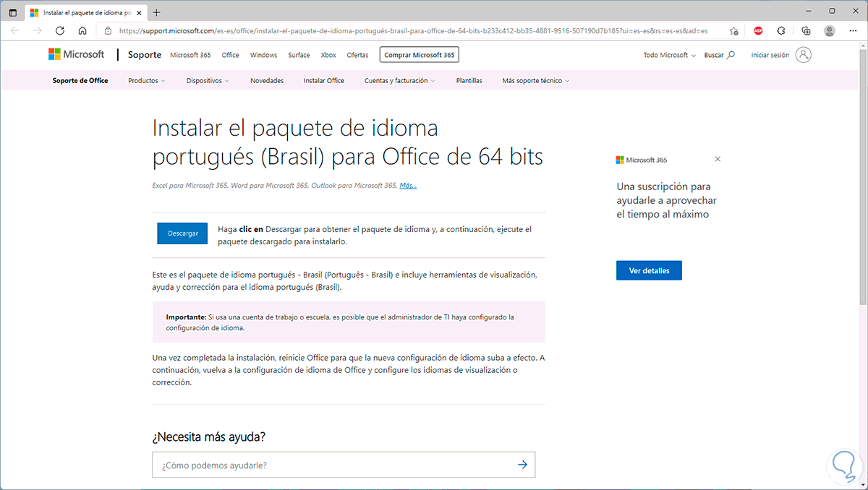
Task: Open Buscar search
Action: [x=719, y=55]
